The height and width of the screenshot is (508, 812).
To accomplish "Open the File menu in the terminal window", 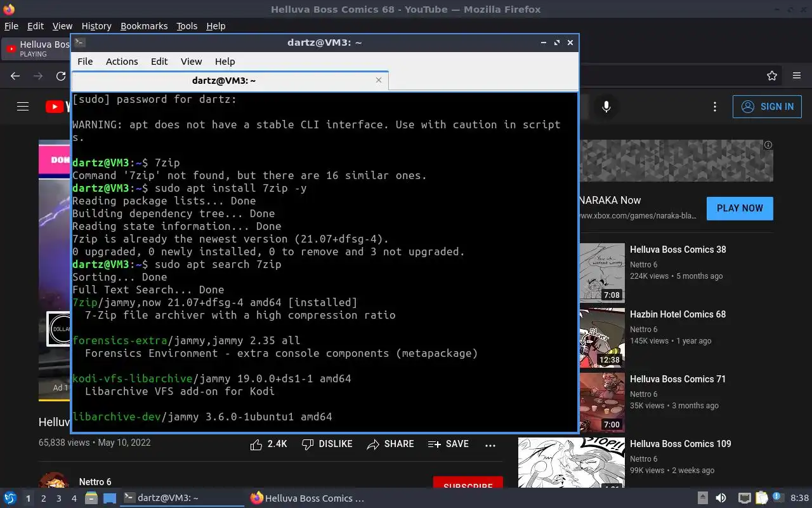I will coord(85,62).
